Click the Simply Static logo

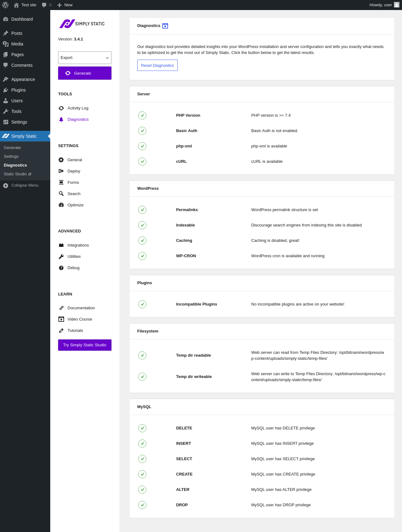tap(82, 24)
